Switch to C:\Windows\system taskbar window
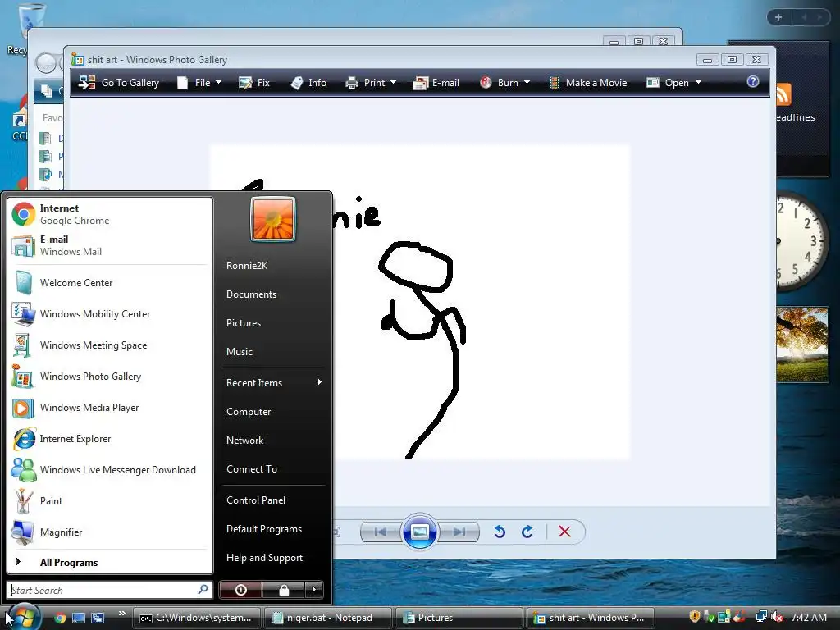Image resolution: width=840 pixels, height=630 pixels. [x=196, y=618]
